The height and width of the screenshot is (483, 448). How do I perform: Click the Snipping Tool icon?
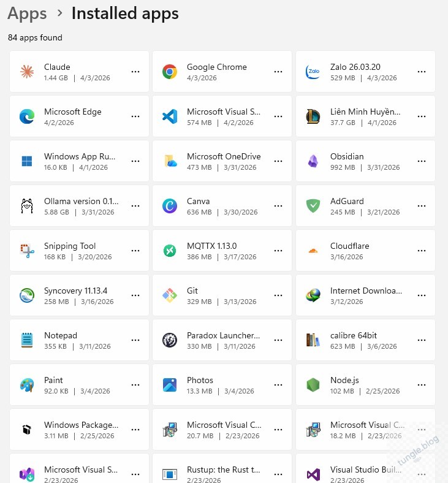pos(27,251)
